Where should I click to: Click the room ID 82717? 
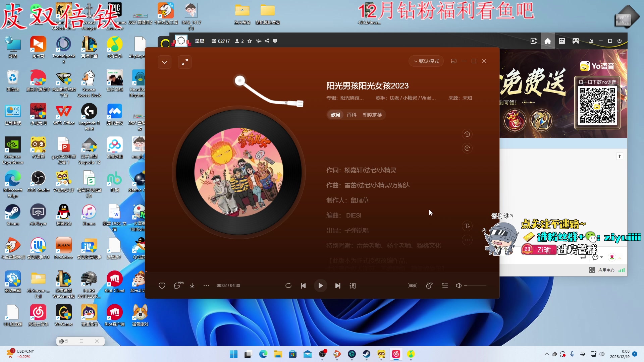[x=221, y=41]
